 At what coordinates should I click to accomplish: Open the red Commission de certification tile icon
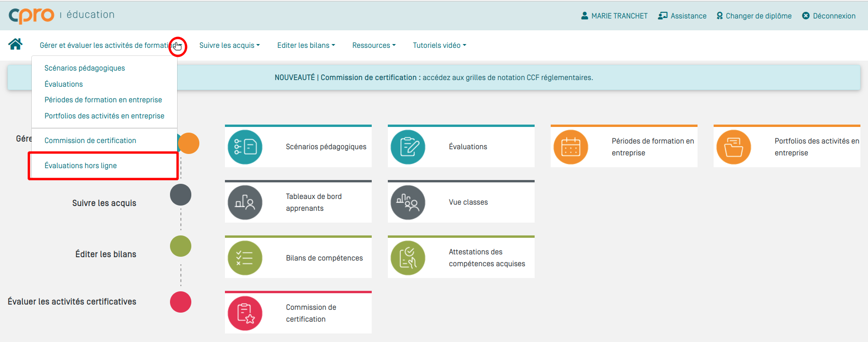[245, 313]
